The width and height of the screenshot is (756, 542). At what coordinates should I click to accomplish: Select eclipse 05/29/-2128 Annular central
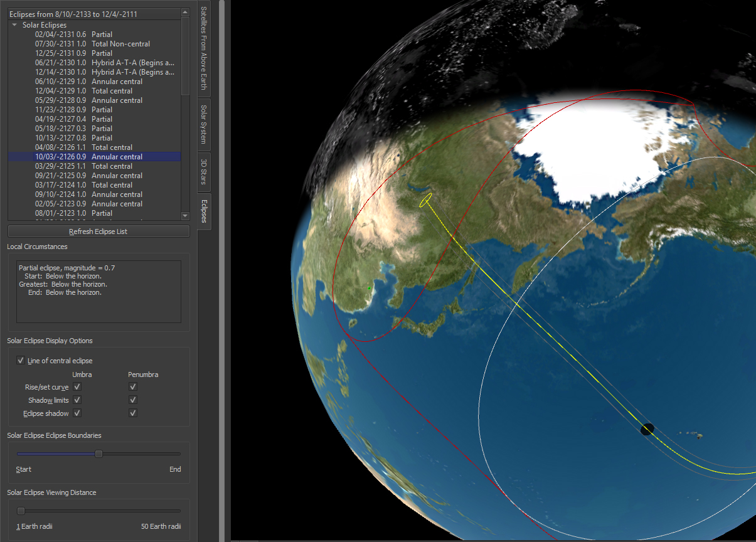pyautogui.click(x=94, y=100)
